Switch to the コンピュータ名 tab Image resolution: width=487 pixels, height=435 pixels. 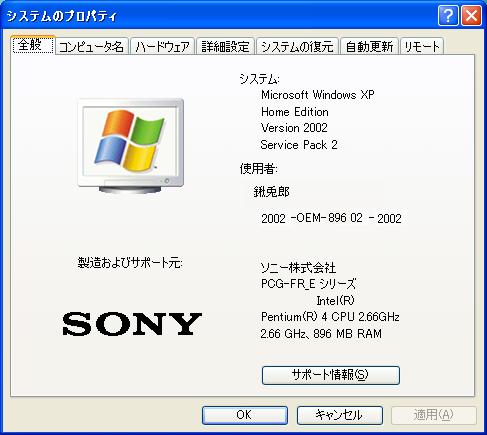(92, 46)
